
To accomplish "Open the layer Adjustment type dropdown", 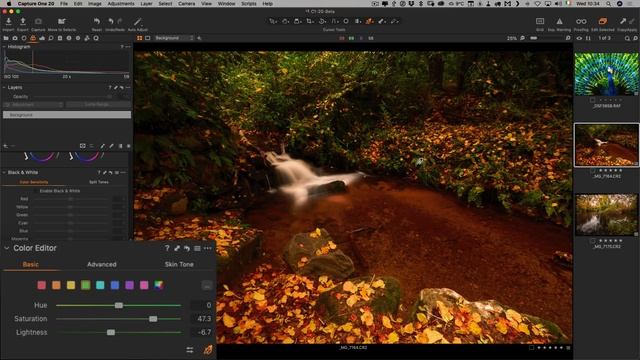I will 33,104.
